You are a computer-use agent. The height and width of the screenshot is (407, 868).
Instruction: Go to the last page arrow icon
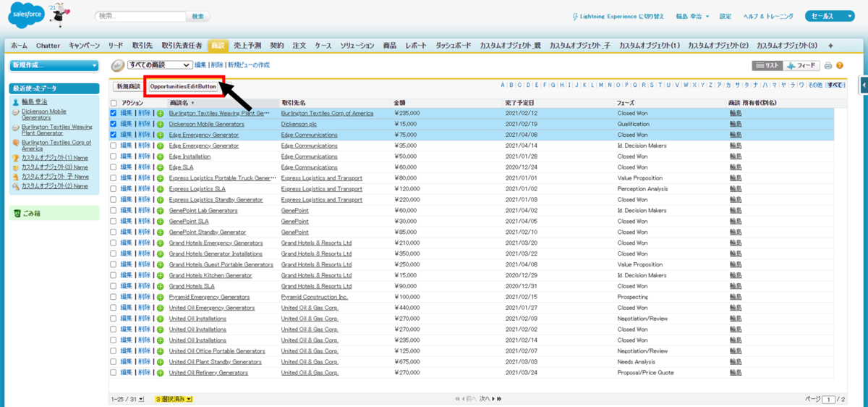coord(499,399)
